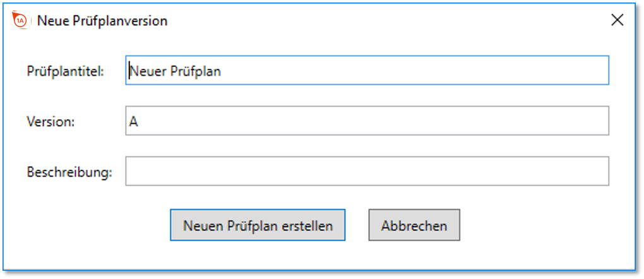Image resolution: width=644 pixels, height=279 pixels.
Task: Cancel with the Abbrechen button
Action: pyautogui.click(x=414, y=225)
